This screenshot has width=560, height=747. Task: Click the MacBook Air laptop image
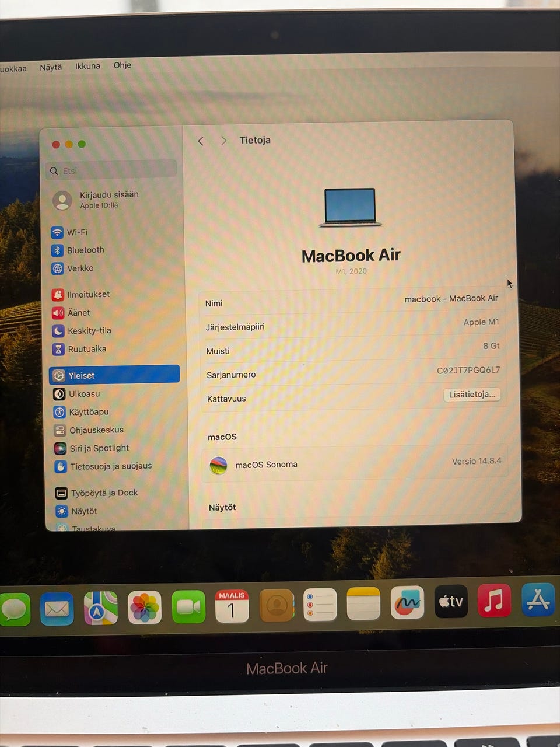[351, 208]
